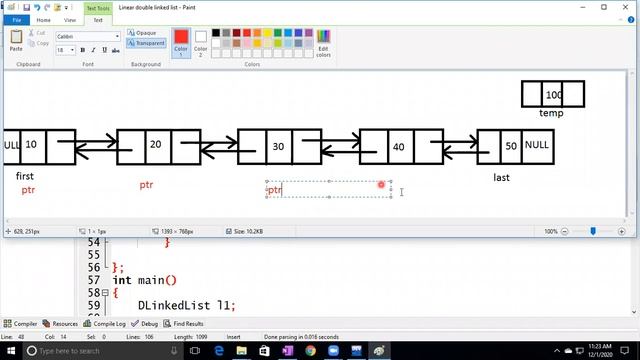
Task: Select the Color 2 background box
Action: pos(200,43)
